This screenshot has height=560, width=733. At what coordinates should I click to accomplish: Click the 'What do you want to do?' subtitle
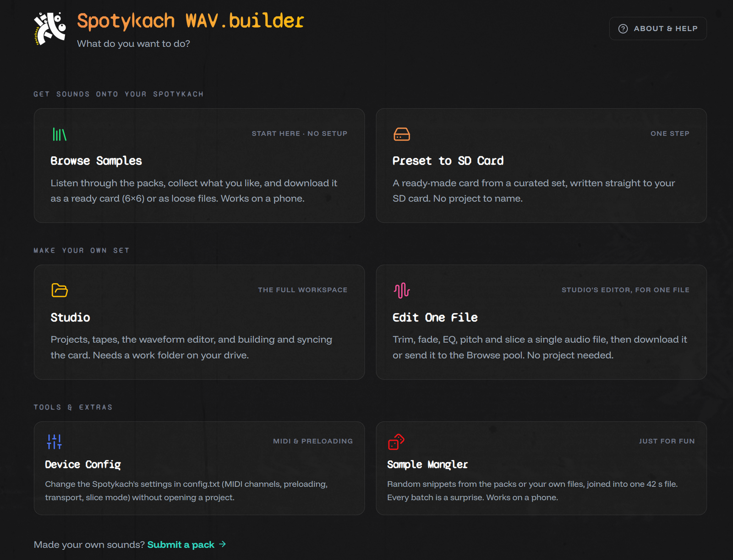pyautogui.click(x=133, y=43)
